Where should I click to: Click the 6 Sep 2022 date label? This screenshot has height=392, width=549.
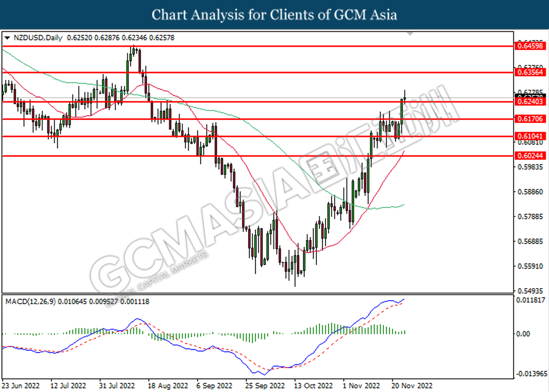[214, 386]
